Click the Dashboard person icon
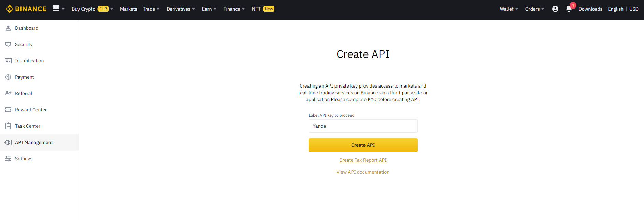The height and width of the screenshot is (220, 644). pyautogui.click(x=8, y=28)
